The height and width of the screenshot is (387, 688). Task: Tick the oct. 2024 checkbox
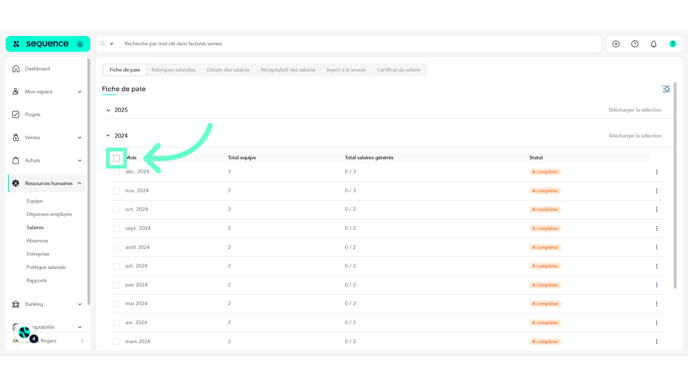[116, 210]
